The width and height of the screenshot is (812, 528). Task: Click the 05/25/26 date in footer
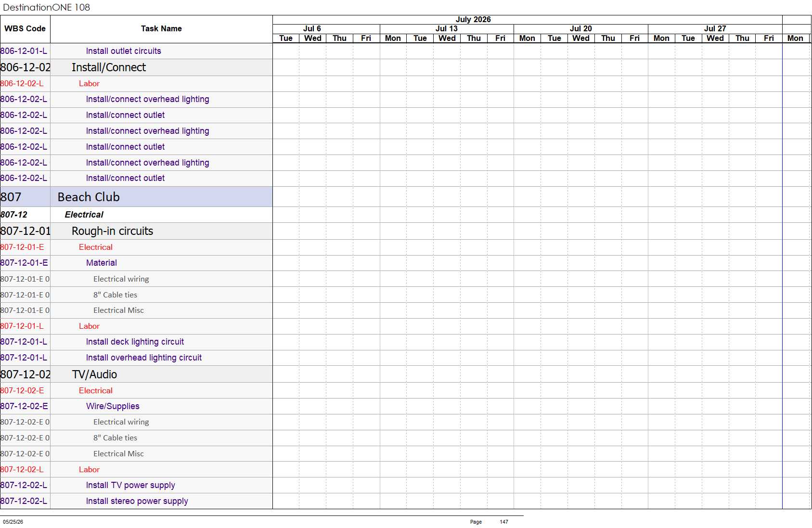[x=13, y=522]
